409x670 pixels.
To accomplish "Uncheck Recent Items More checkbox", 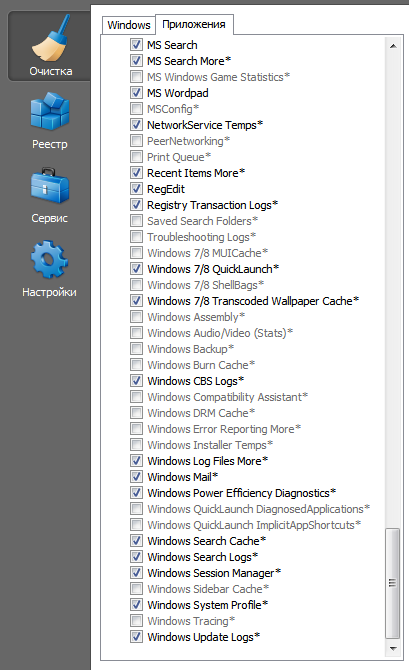I will point(136,173).
